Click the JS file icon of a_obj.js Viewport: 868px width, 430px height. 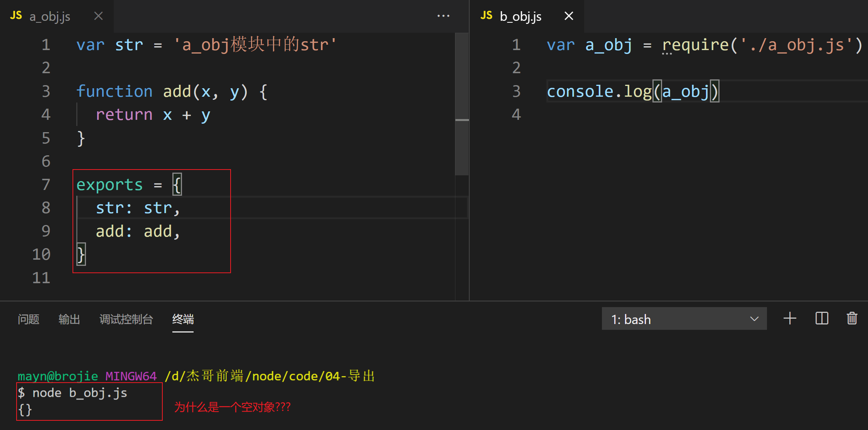coord(16,16)
